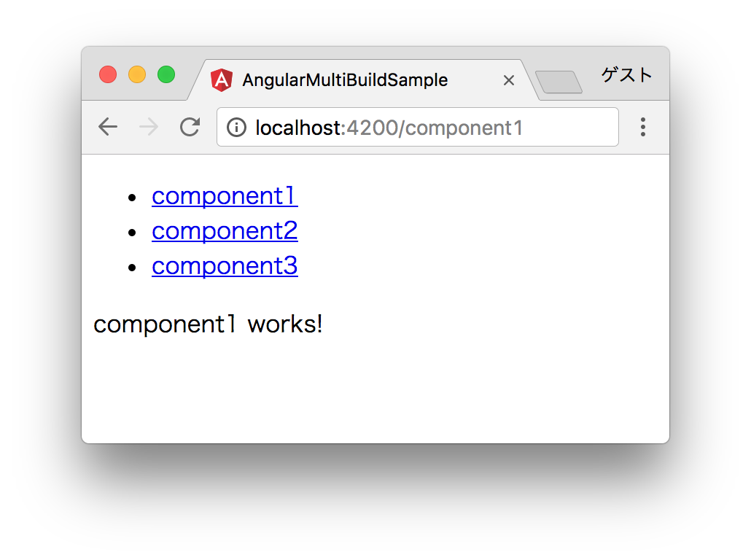This screenshot has width=751, height=560.
Task: Click the first bullet point in the list
Action: [x=132, y=195]
